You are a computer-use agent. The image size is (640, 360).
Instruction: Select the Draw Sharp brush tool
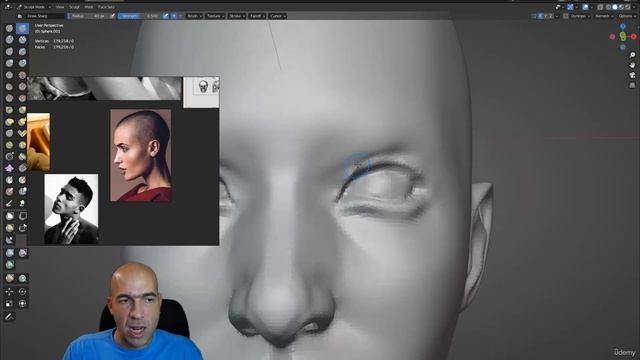(22, 28)
